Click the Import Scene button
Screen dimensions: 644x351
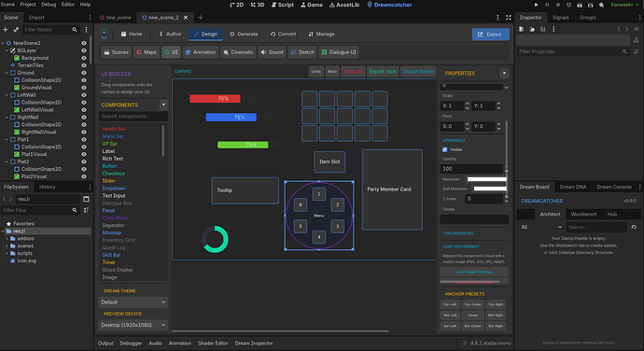[x=418, y=72]
